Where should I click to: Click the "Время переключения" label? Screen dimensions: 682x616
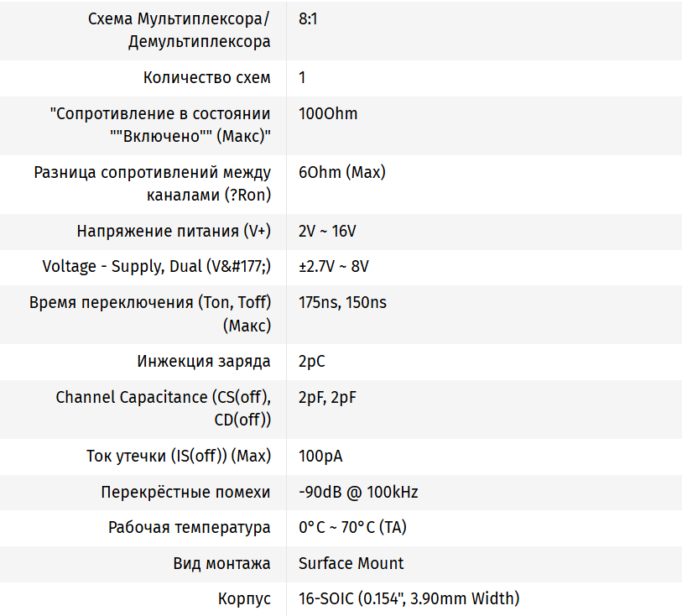tap(149, 314)
